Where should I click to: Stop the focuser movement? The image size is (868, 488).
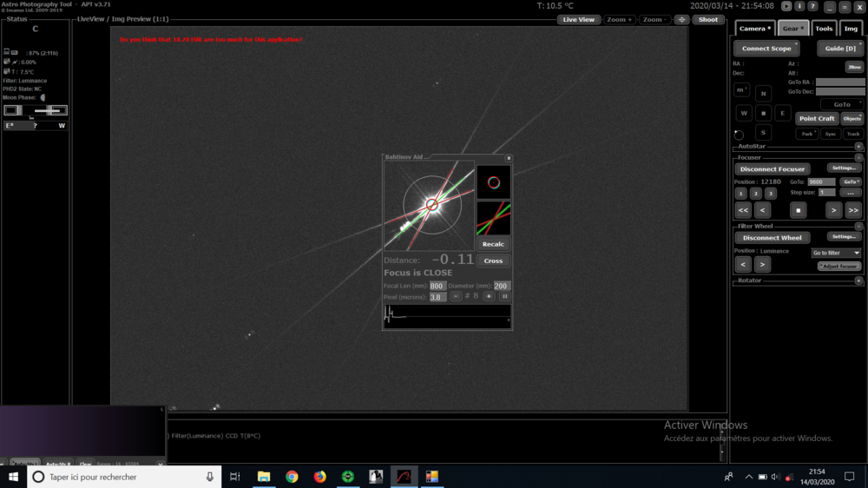tap(799, 210)
